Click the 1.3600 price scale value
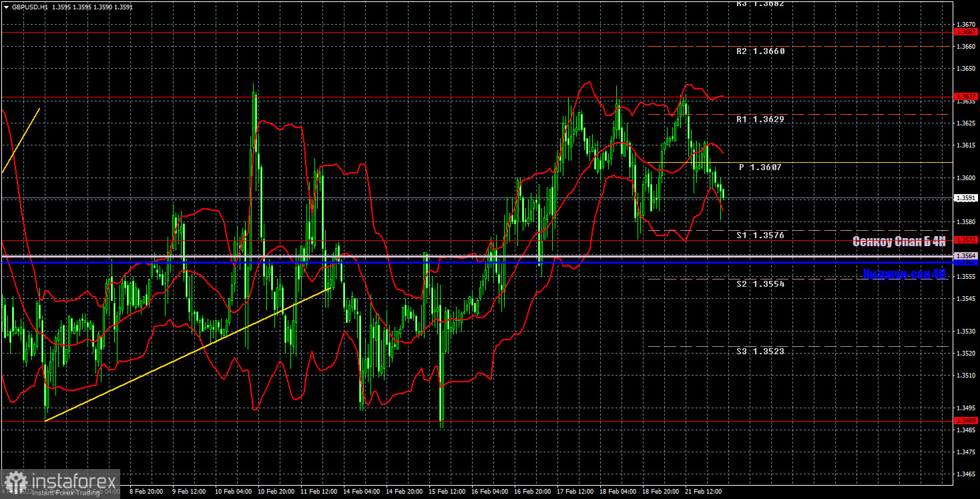 click(x=966, y=177)
